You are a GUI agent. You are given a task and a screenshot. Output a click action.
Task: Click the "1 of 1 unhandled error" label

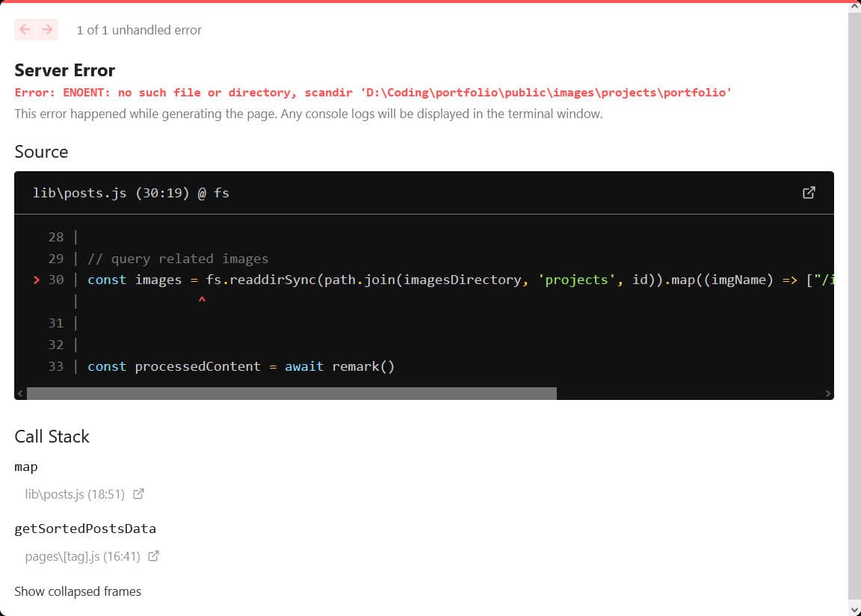pyautogui.click(x=139, y=30)
